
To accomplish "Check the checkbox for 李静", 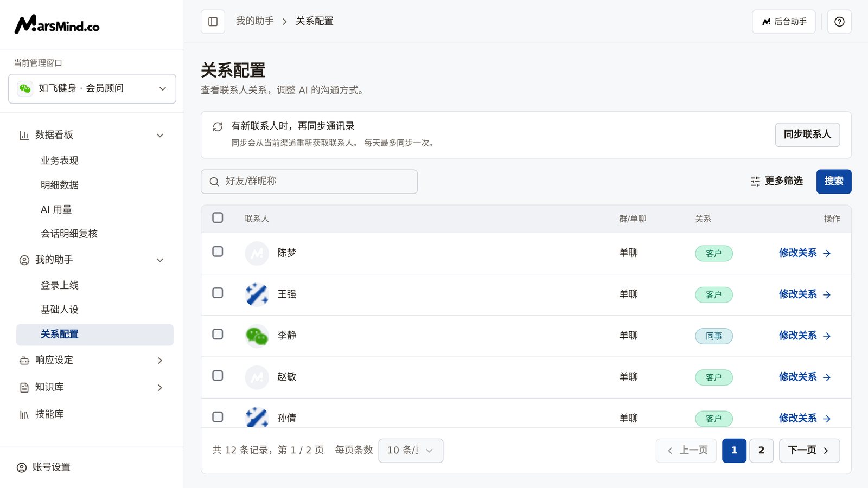I will [x=218, y=334].
